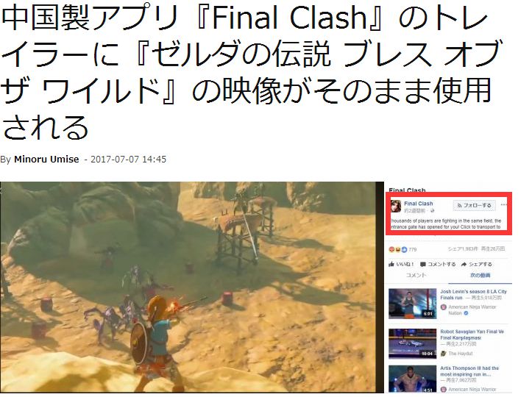The width and height of the screenshot is (532, 397).
Task: Select the 次の動画 tab
Action: coord(480,275)
